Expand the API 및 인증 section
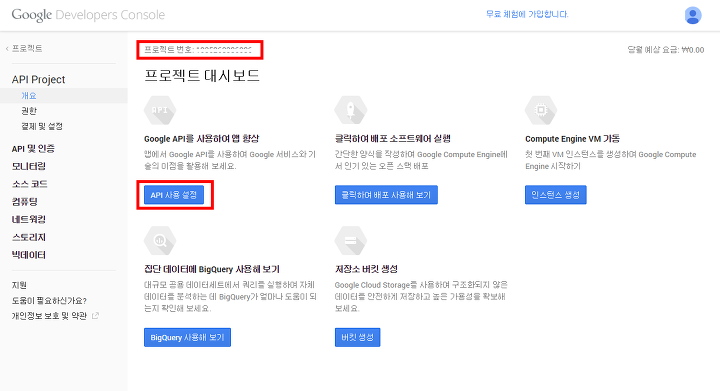 [33, 149]
